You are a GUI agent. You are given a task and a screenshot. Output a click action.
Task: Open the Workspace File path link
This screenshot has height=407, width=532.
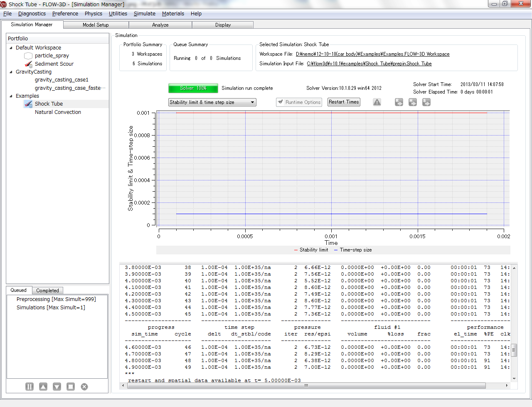point(372,54)
